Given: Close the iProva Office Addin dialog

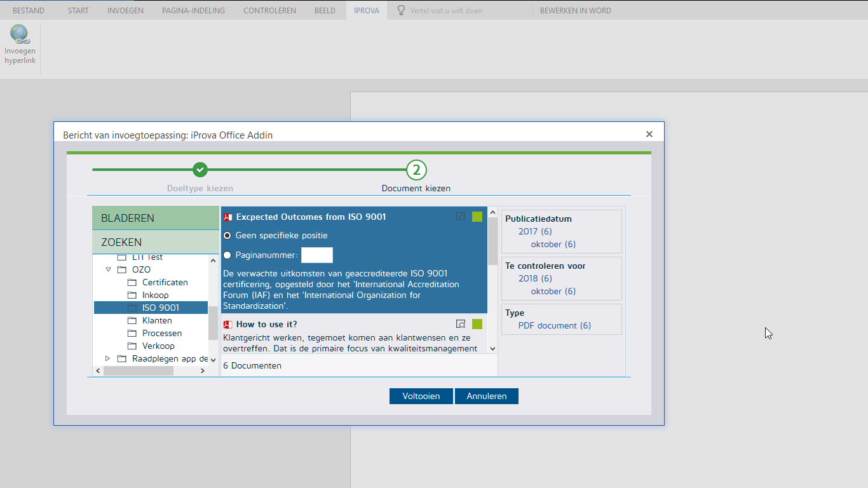Looking at the screenshot, I should pos(649,134).
